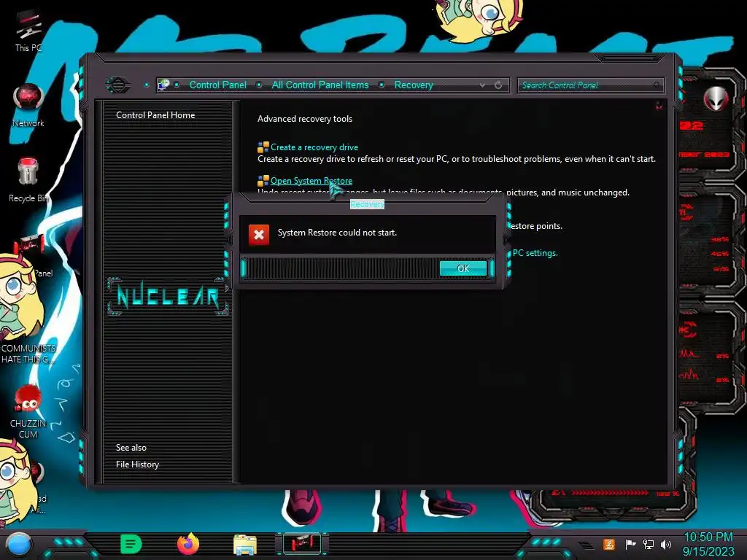The image size is (747, 560).
Task: Open the Start orb on the taskbar
Action: click(x=18, y=544)
